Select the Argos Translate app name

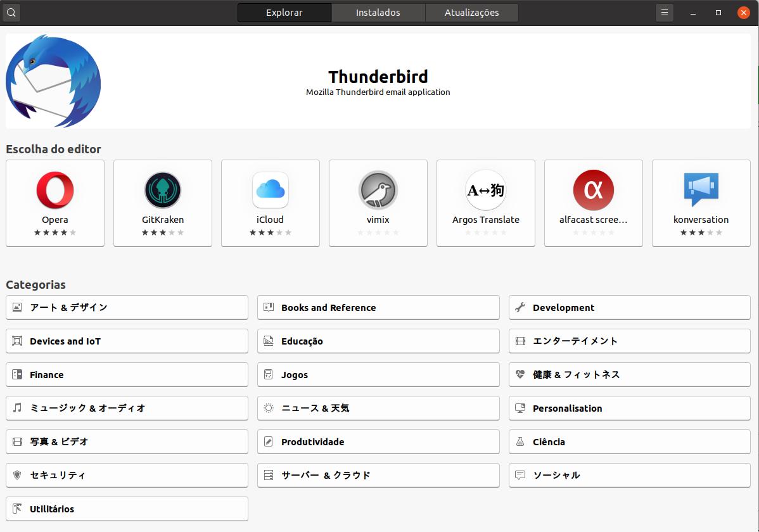pos(486,220)
